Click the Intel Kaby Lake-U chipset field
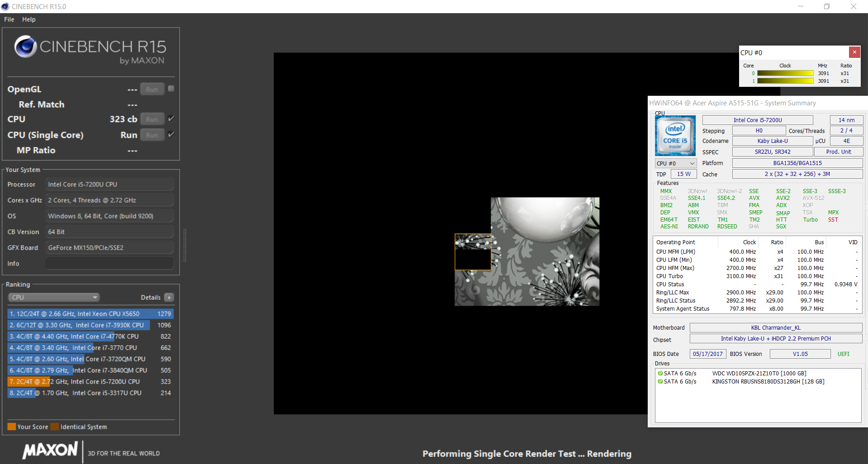Image resolution: width=868 pixels, height=464 pixels. point(776,338)
